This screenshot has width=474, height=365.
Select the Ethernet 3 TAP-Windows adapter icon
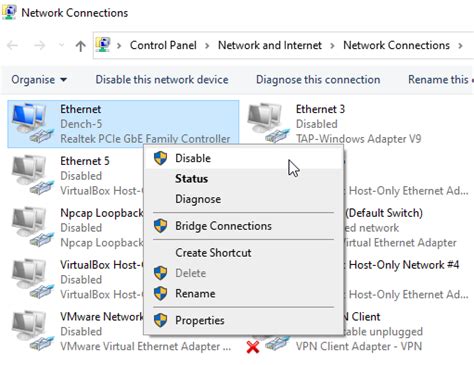point(268,123)
